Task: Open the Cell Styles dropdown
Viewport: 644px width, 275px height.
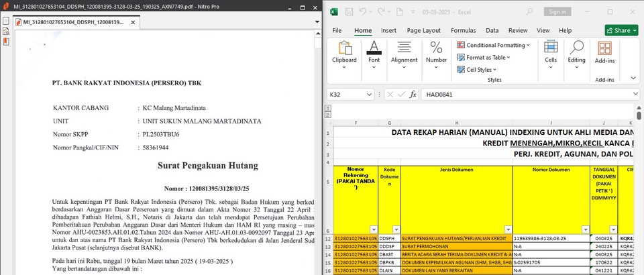Action: click(x=476, y=70)
